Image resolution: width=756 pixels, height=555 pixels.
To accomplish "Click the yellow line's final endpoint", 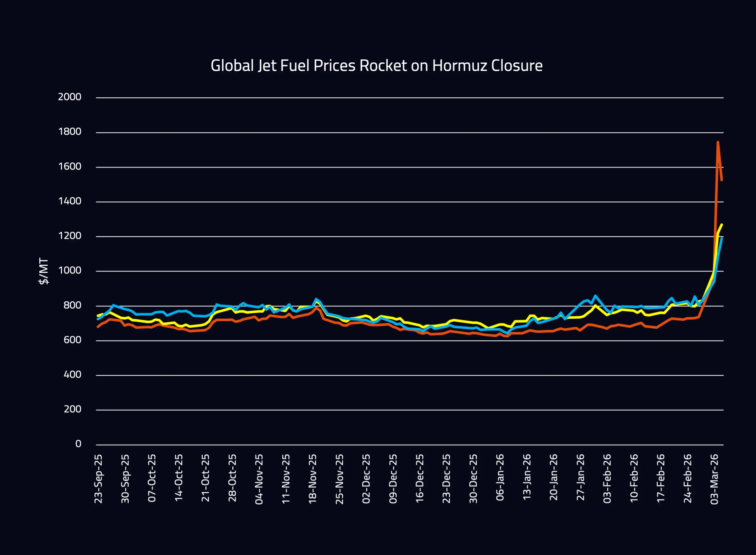I will click(722, 225).
